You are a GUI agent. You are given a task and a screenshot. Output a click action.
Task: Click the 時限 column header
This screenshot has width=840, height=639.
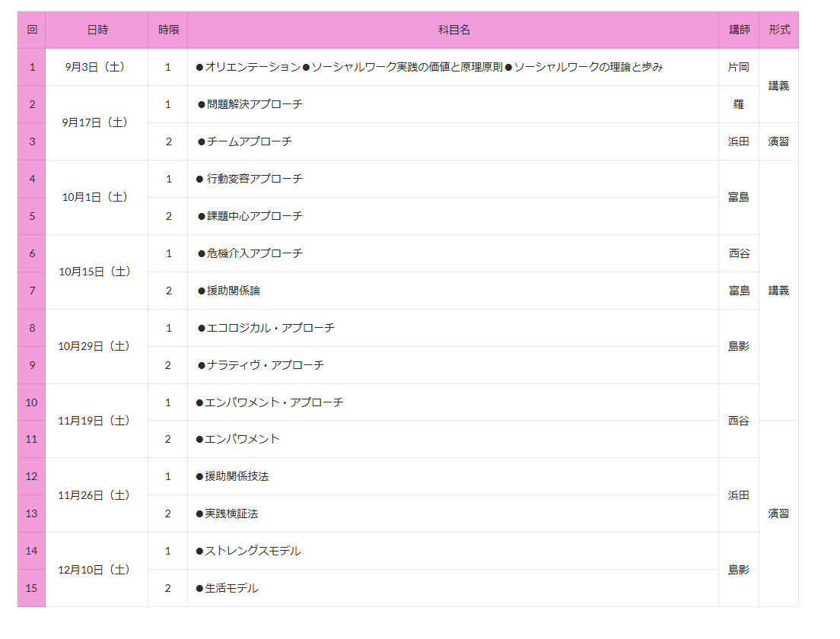click(x=168, y=30)
